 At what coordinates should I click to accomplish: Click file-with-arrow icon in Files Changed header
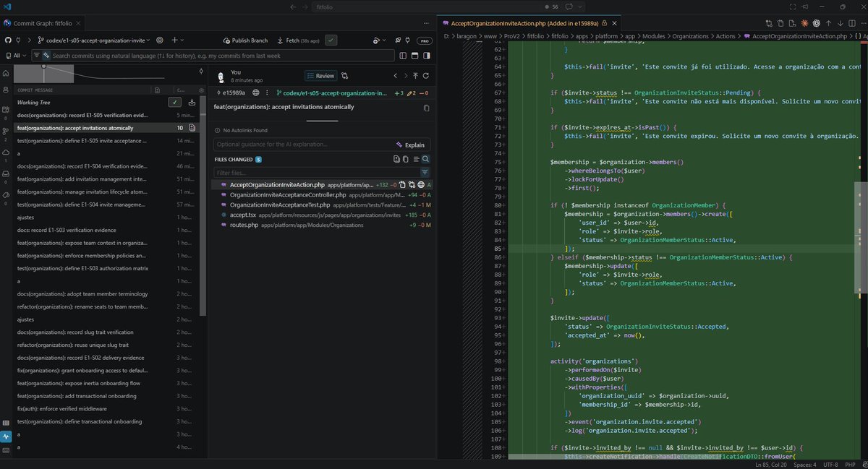pyautogui.click(x=396, y=159)
